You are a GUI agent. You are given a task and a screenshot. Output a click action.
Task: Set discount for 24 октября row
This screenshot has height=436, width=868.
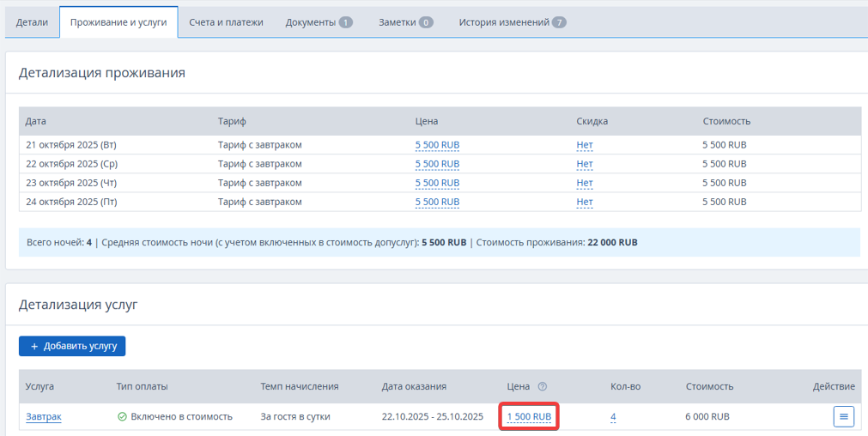(585, 202)
